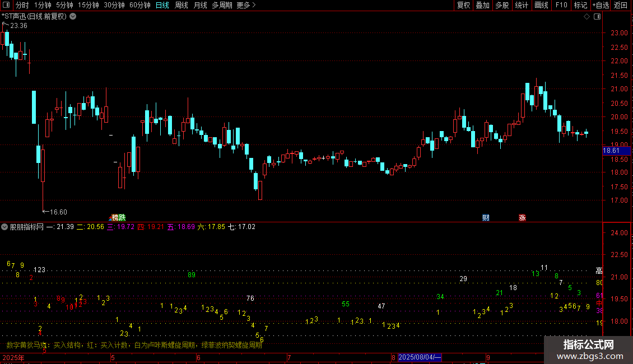
Task: Switch to the 60分钟 period
Action: click(x=140, y=5)
